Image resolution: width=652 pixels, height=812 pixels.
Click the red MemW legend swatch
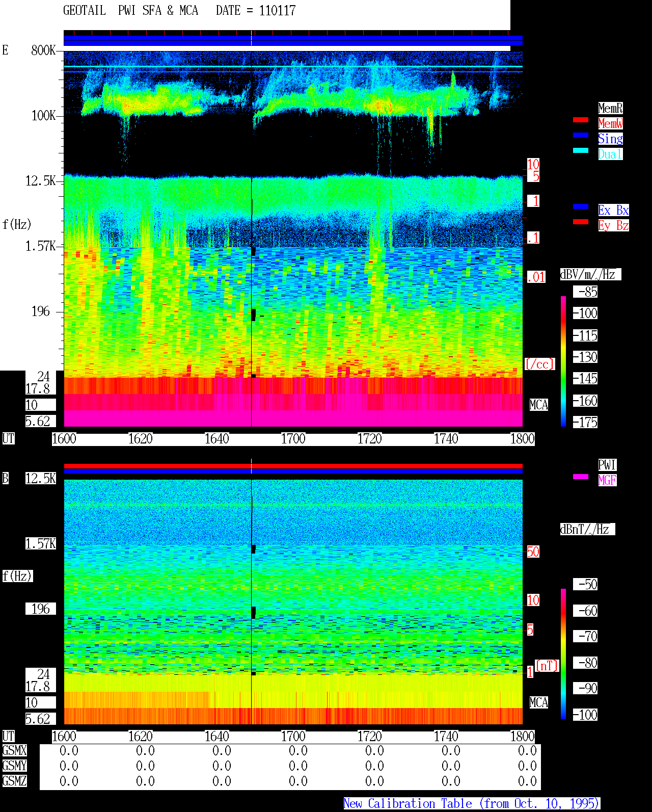(581, 120)
